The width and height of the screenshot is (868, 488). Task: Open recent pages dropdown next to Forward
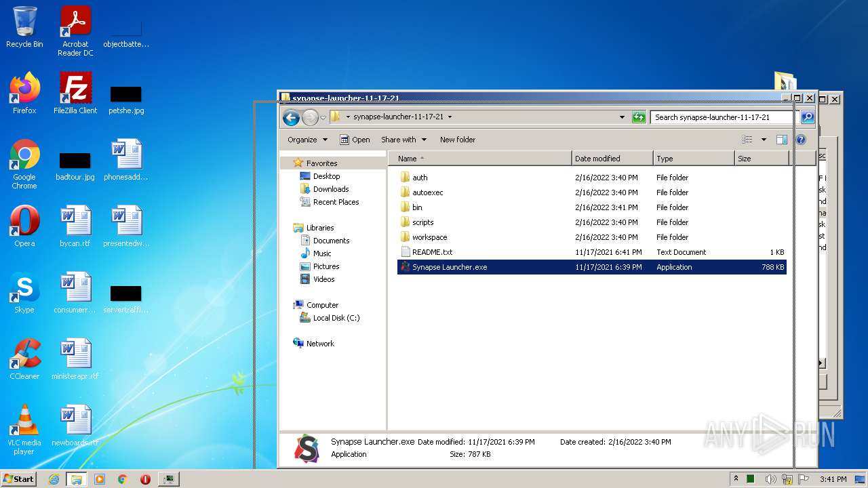[323, 118]
